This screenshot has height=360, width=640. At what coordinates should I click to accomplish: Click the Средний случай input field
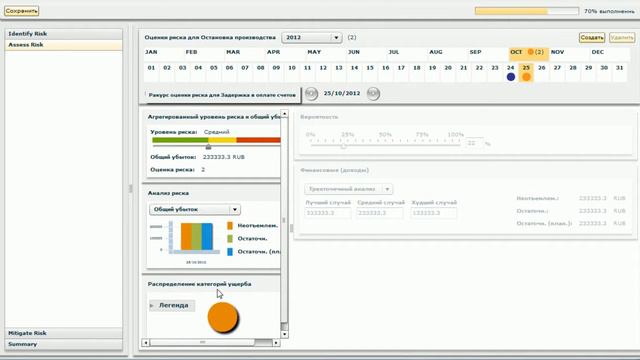tap(380, 213)
